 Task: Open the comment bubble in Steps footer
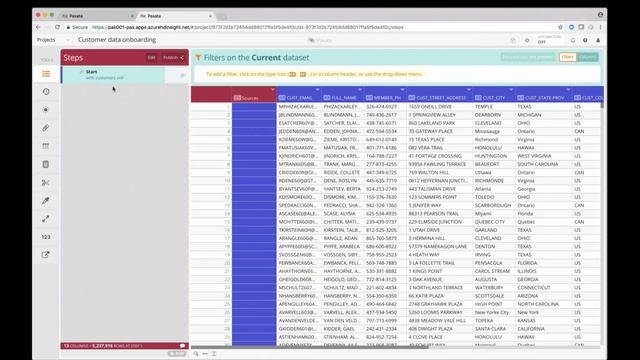182,346
